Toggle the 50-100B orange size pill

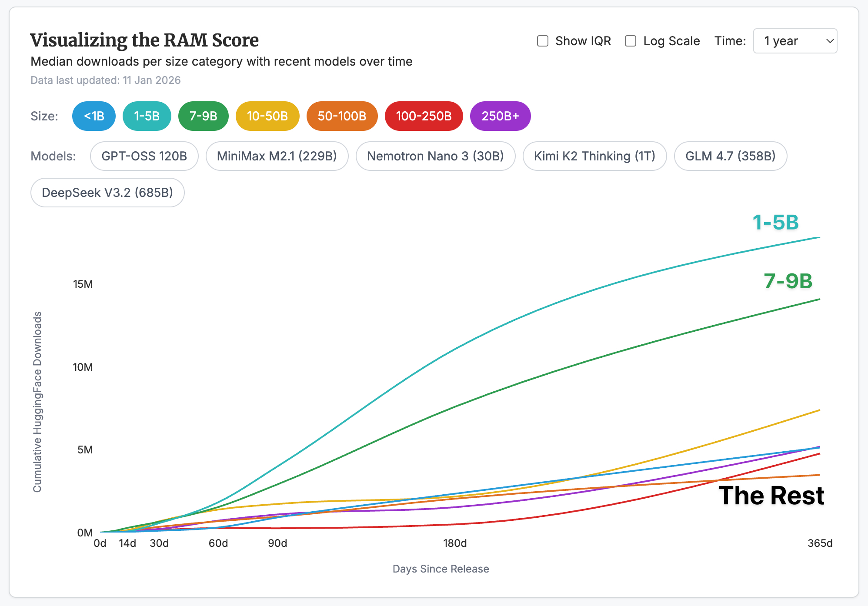point(342,116)
